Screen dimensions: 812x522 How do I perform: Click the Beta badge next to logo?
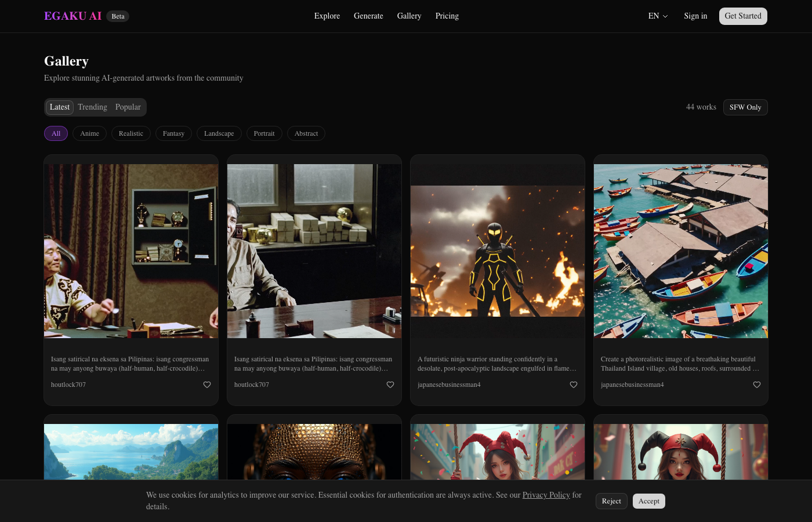pos(118,16)
